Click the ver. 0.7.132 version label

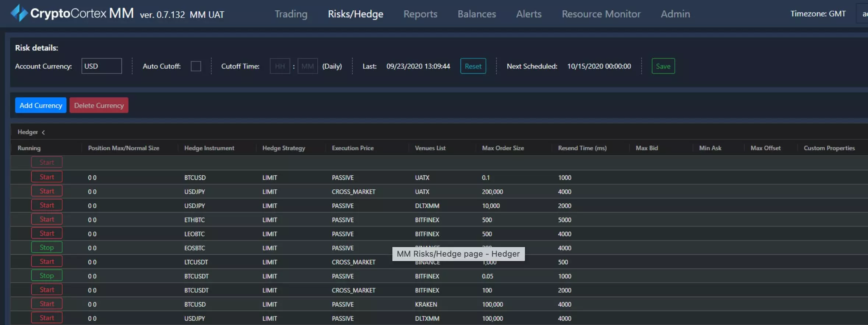pyautogui.click(x=162, y=15)
